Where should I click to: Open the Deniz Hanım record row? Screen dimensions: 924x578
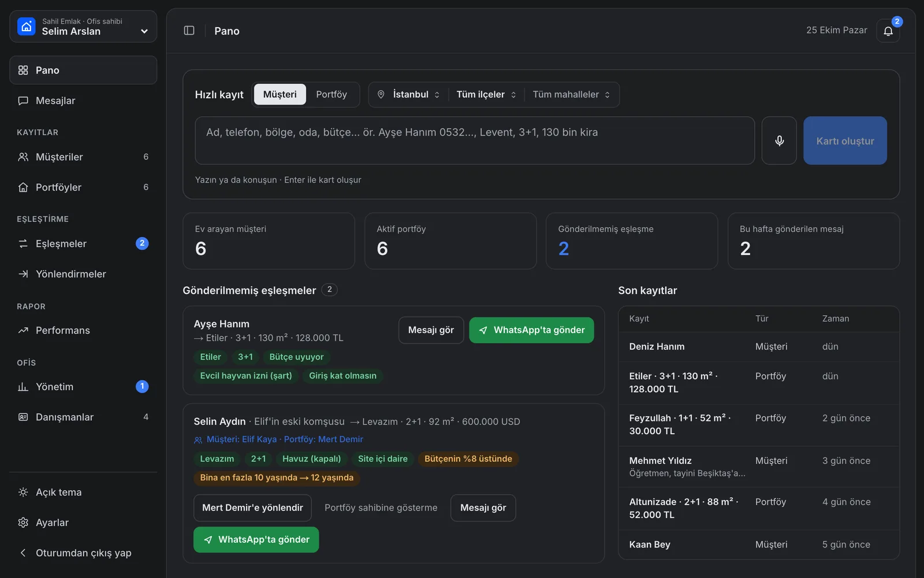click(759, 346)
